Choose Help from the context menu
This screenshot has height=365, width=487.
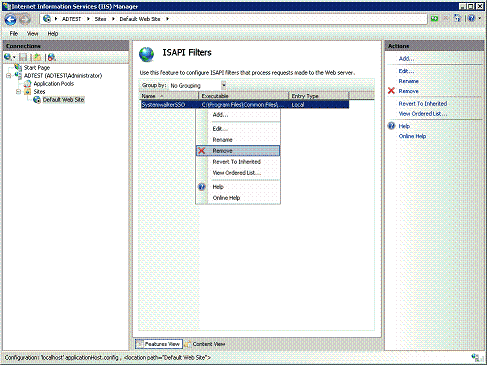pyautogui.click(x=238, y=187)
